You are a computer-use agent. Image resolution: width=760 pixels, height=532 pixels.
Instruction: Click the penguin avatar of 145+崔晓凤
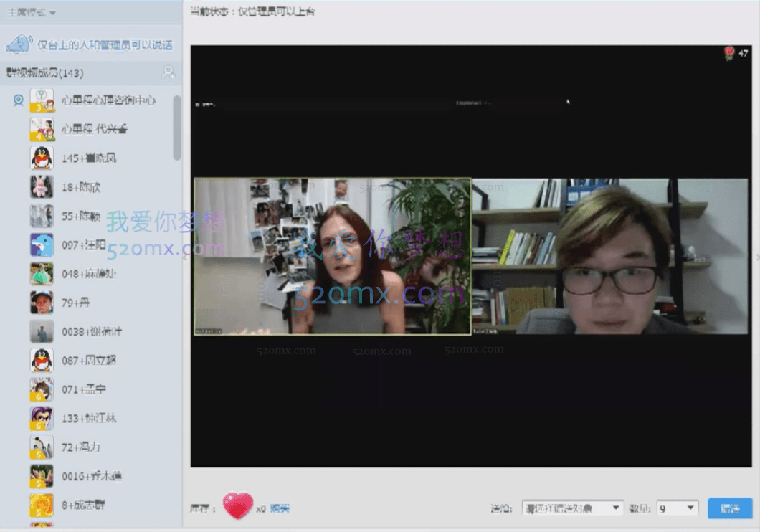[x=41, y=158]
